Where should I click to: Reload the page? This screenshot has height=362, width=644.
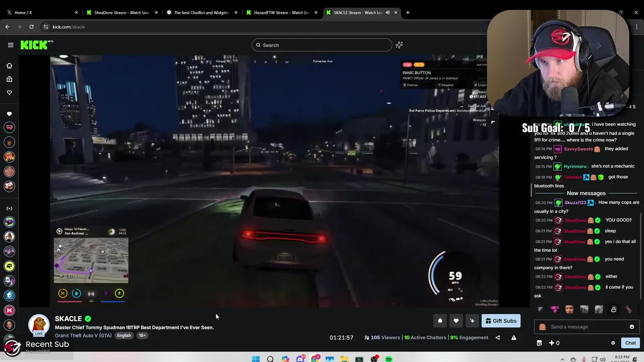tap(31, 27)
